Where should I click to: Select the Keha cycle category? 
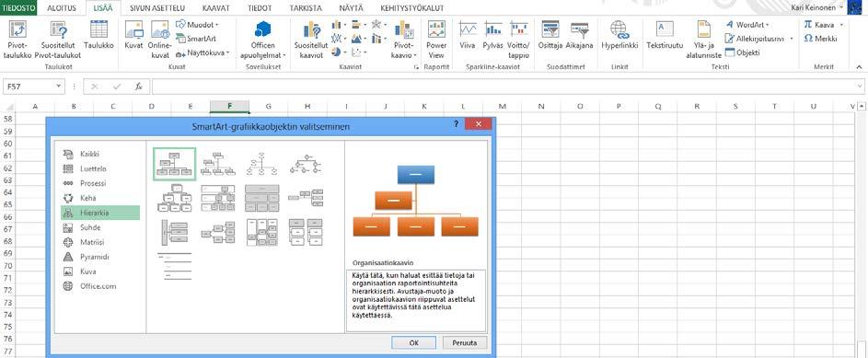(100, 198)
